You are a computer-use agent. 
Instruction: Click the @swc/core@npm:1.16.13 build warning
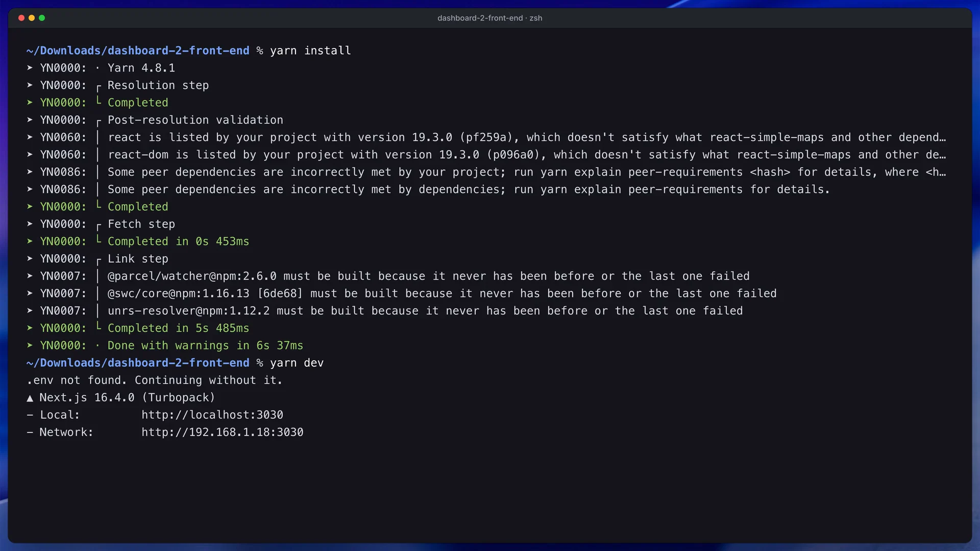[x=442, y=293]
